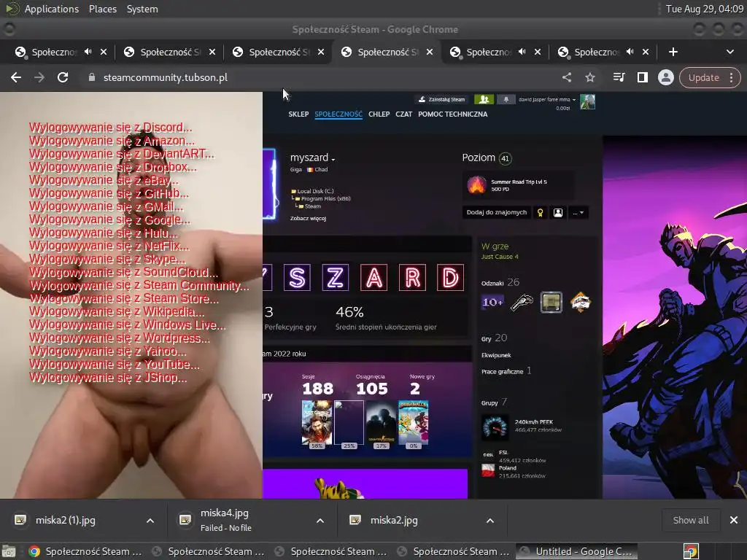Open the orange house badge icon
This screenshot has height=560, width=747.
point(580,302)
